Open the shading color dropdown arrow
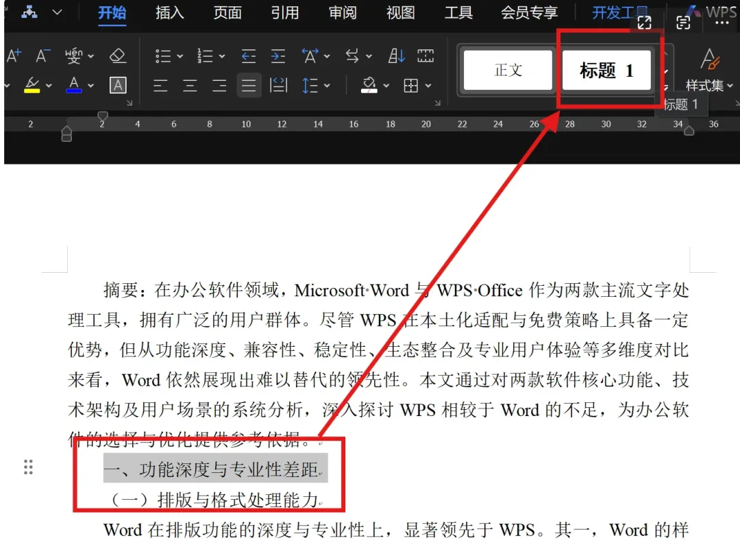Viewport: 740px width, 560px height. [x=386, y=86]
